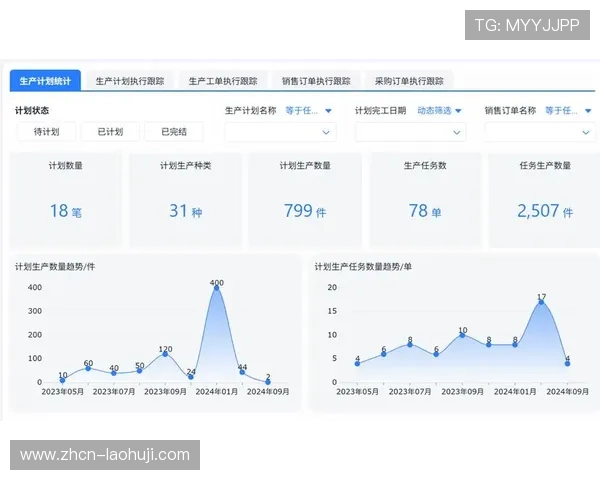Filter by 待计划 status
Image resolution: width=600 pixels, height=480 pixels.
46,132
